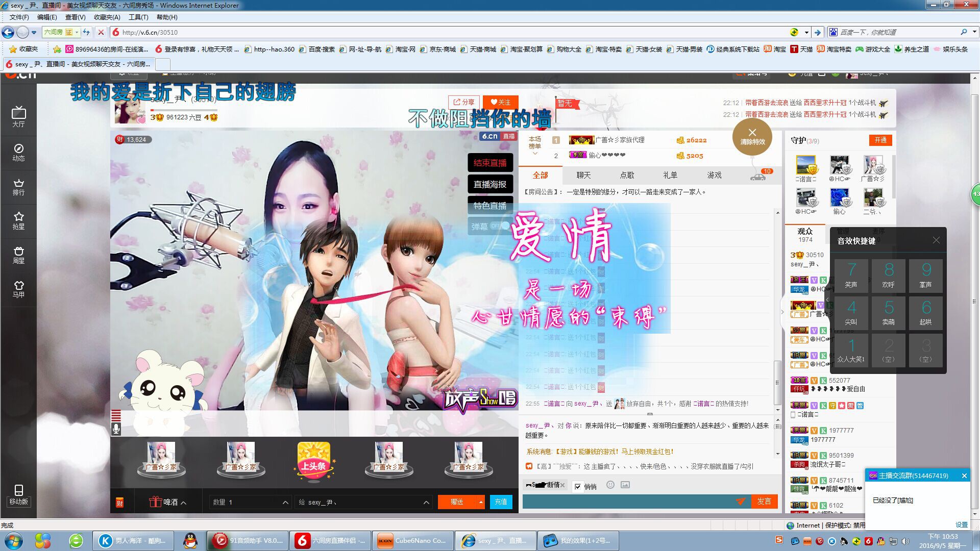The image size is (980, 551).
Task: Click sound effect 7 笑声
Action: click(851, 275)
